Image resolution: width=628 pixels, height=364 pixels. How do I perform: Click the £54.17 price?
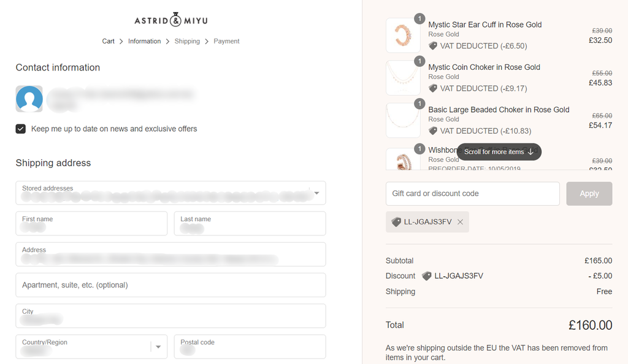600,125
